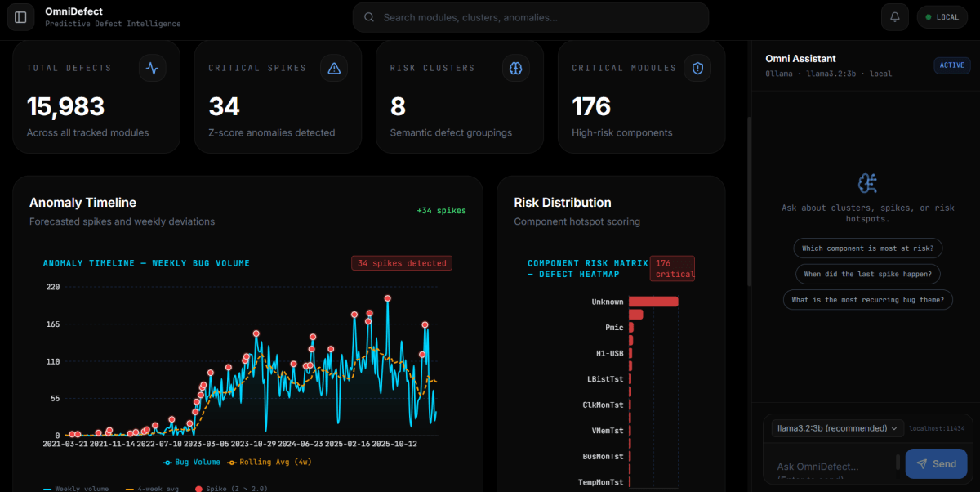This screenshot has width=980, height=492.
Task: Click the "Pmic" component label
Action: coord(614,328)
